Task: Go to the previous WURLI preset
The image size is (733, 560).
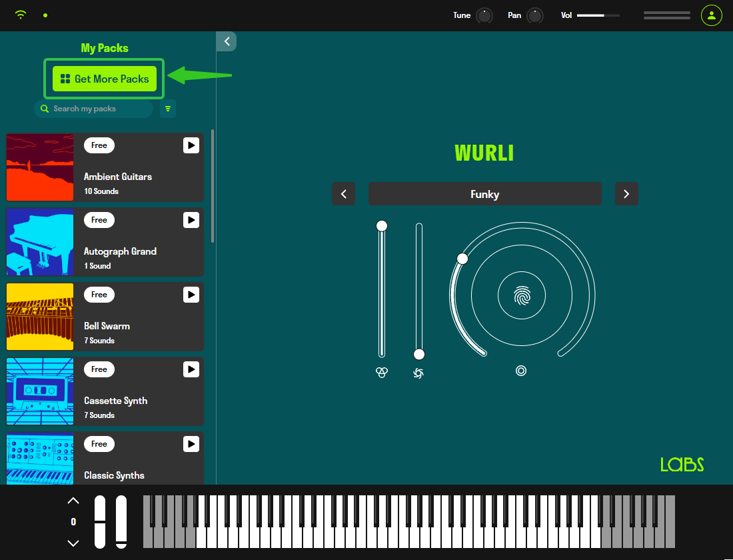Action: click(344, 194)
